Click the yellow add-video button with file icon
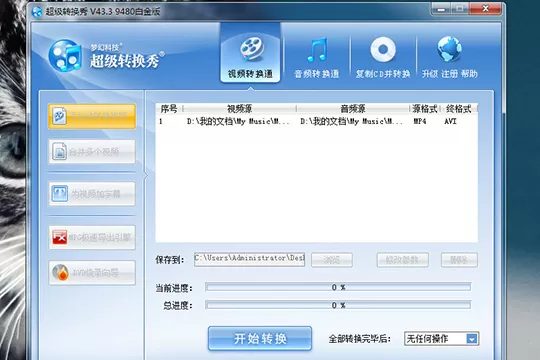 pyautogui.click(x=92, y=116)
